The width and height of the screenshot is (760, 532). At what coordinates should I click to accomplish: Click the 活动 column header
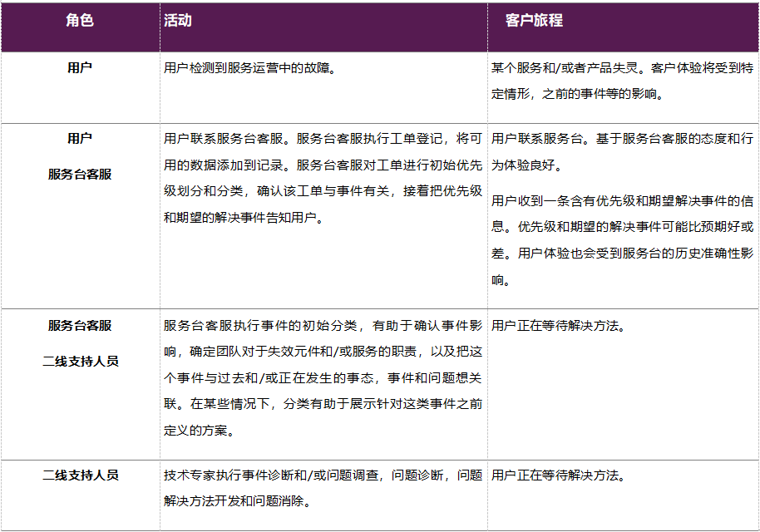[178, 21]
